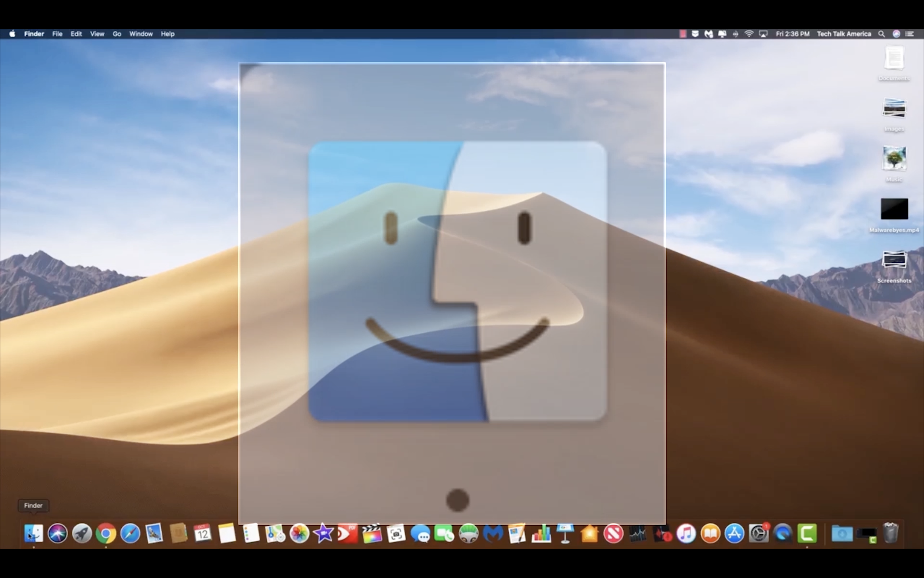Open the File menu
This screenshot has width=924, height=578.
(x=57, y=34)
